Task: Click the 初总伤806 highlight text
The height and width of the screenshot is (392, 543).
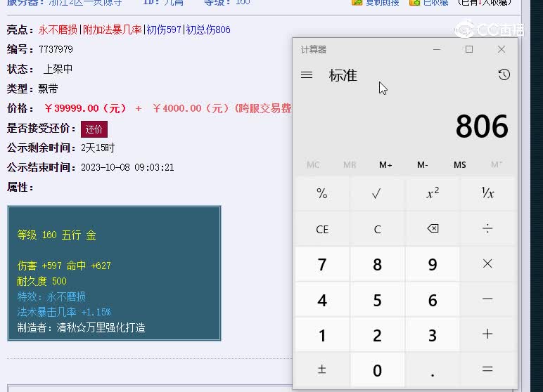Action: click(x=208, y=30)
